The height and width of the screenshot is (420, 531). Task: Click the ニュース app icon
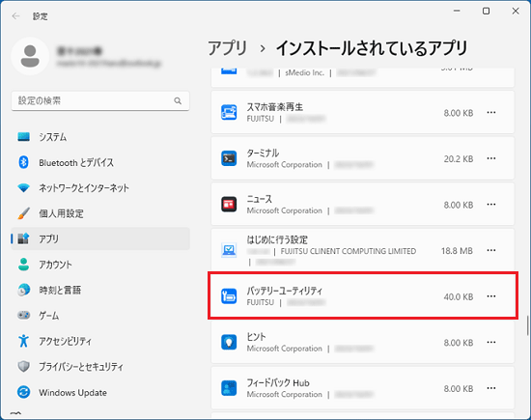pos(229,205)
